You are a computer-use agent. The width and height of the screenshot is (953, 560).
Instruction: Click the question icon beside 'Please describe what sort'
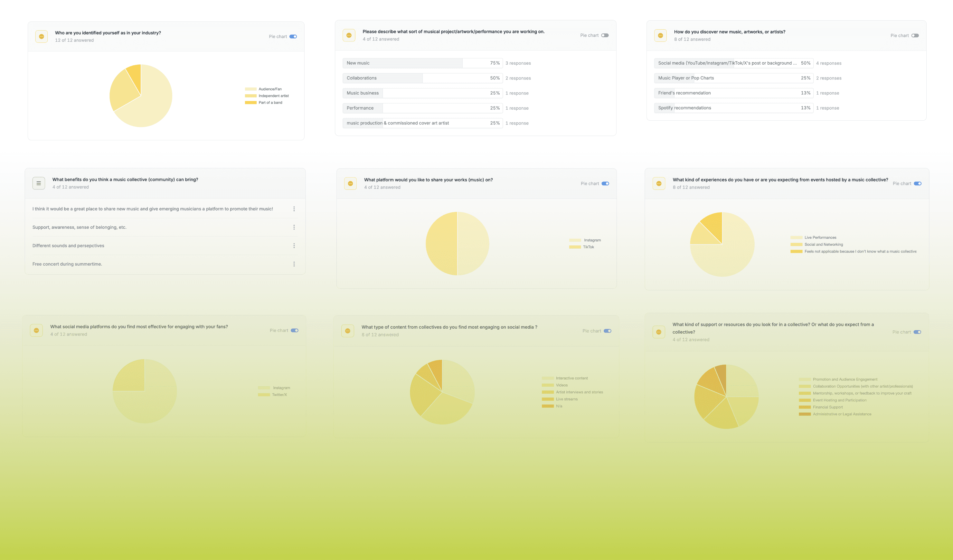tap(349, 35)
